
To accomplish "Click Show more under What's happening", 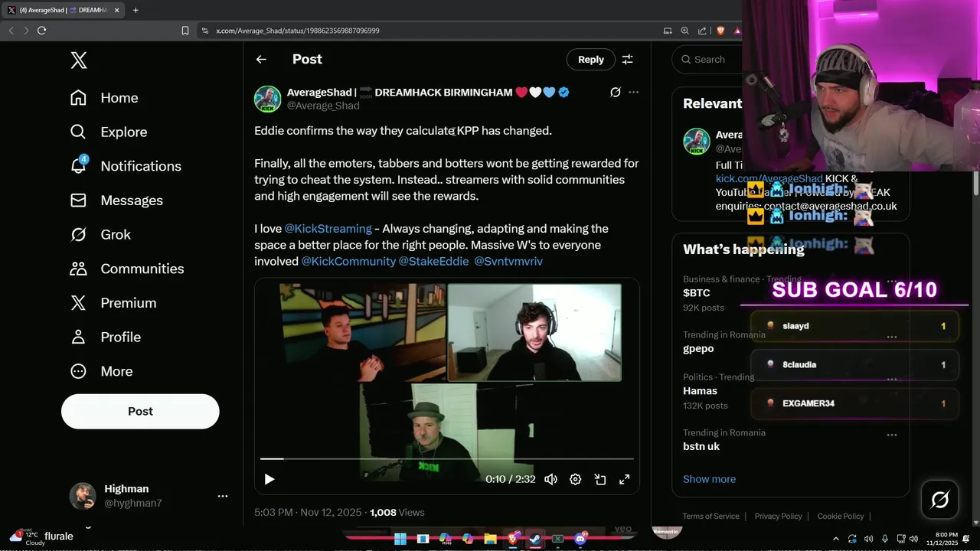I will (709, 479).
